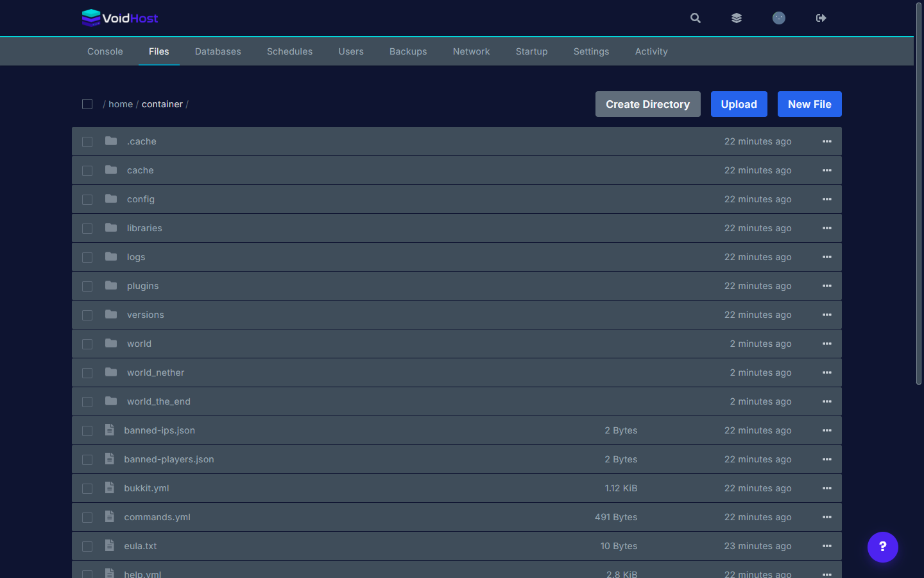Open the three-dot menu for eula.txt
The image size is (924, 578).
tap(827, 546)
